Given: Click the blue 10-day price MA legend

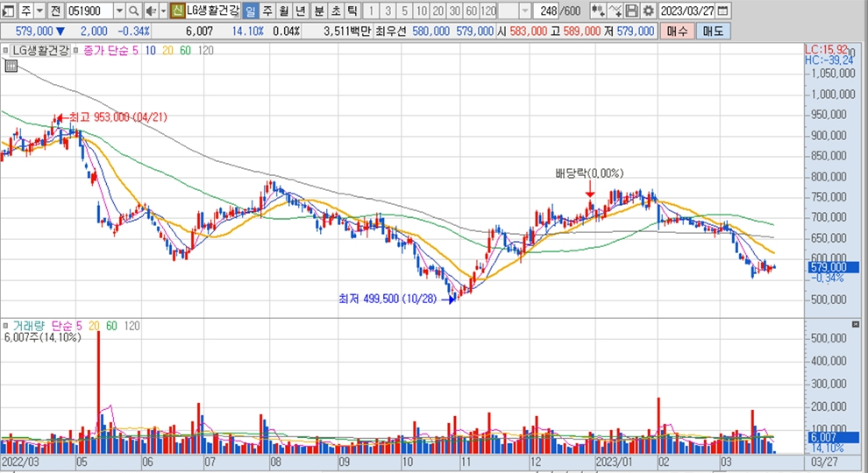Looking at the screenshot, I should coord(151,50).
